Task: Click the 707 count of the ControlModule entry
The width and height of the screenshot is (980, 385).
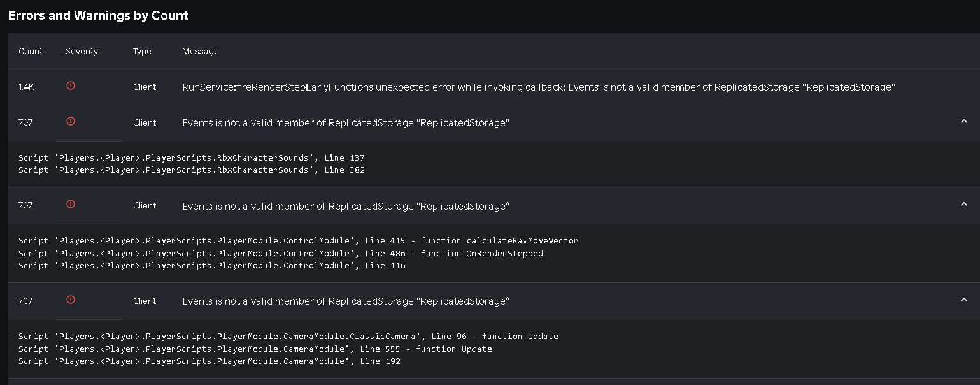Action: (25, 205)
